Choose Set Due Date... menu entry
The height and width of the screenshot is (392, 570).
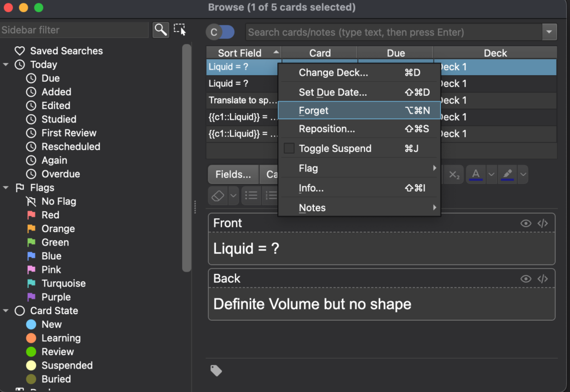coord(359,92)
